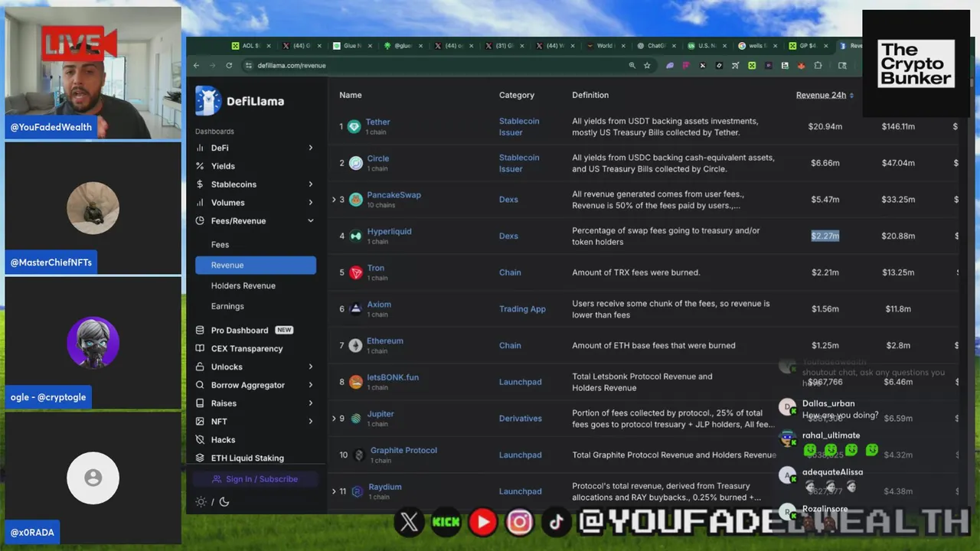
Task: Click the DefiLlama llama logo
Action: pyautogui.click(x=207, y=100)
